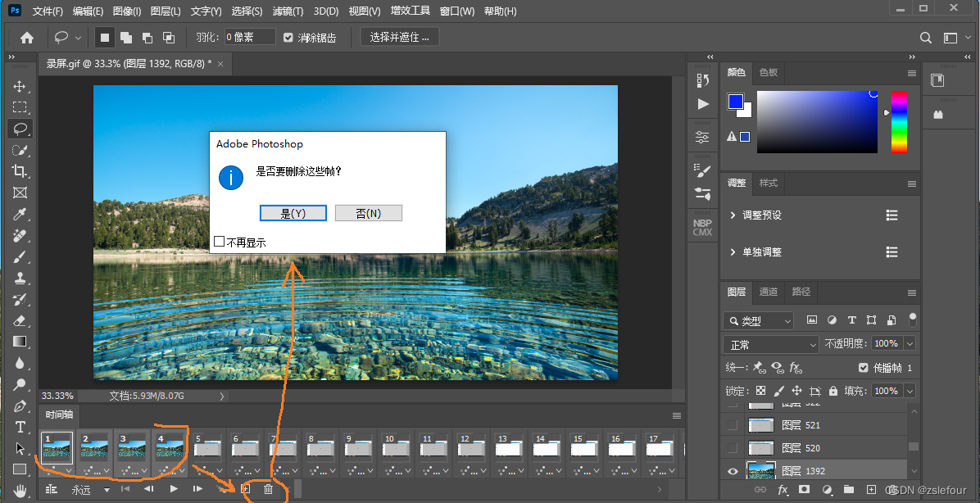Image resolution: width=980 pixels, height=503 pixels.
Task: Choose the New Selection mode button
Action: click(x=105, y=38)
